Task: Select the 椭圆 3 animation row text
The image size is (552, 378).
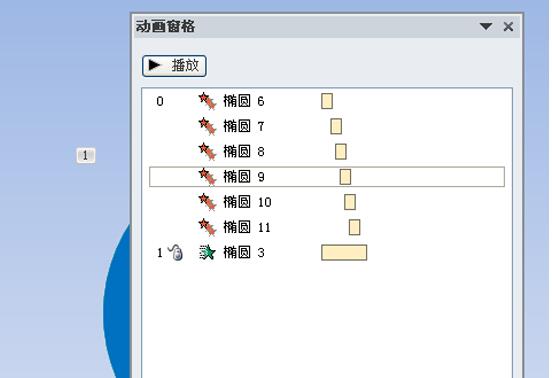Action: pyautogui.click(x=244, y=252)
